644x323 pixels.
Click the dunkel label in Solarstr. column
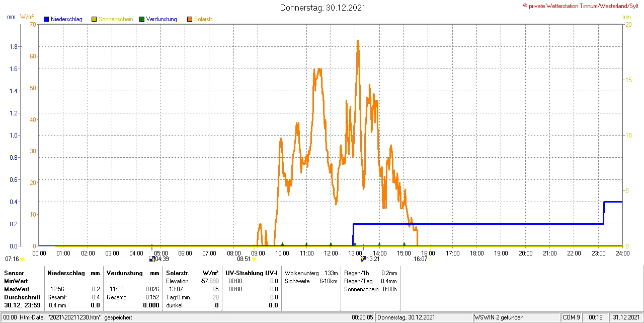click(174, 305)
